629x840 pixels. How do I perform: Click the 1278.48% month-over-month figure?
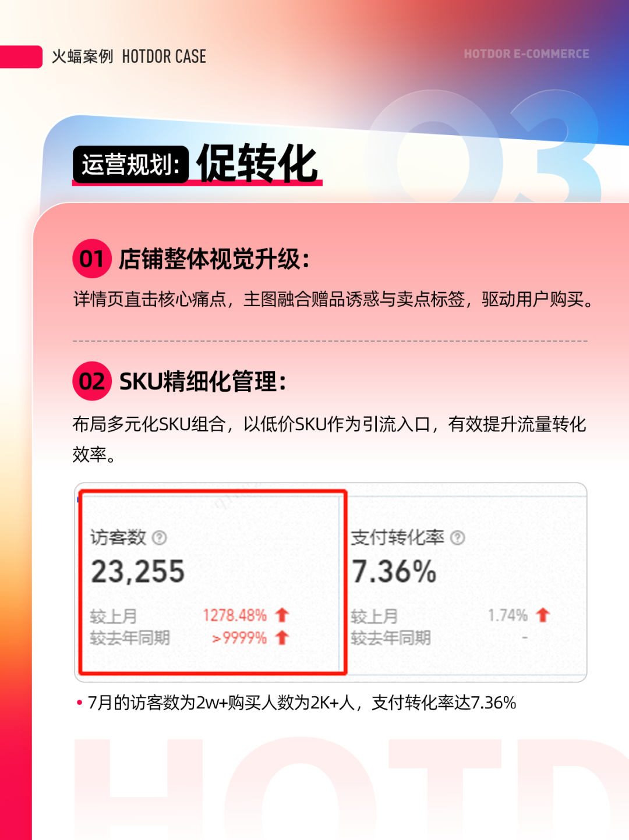tap(235, 615)
